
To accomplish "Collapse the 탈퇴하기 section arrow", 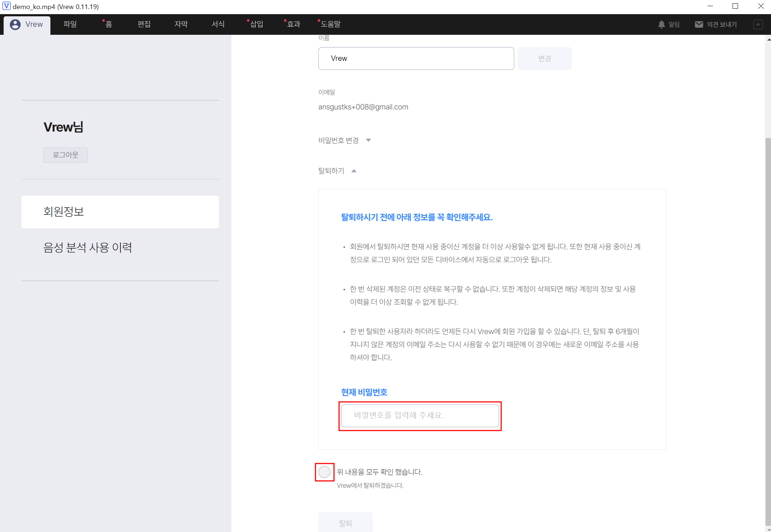I will coord(354,171).
